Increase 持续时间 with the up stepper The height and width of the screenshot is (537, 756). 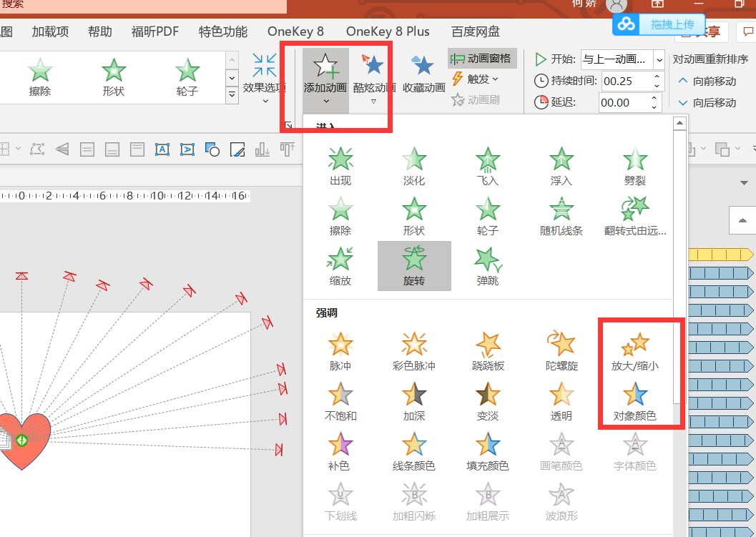point(656,77)
